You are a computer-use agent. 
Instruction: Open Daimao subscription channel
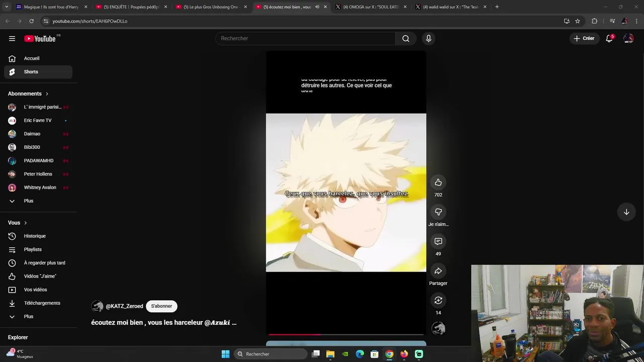pos(38,134)
